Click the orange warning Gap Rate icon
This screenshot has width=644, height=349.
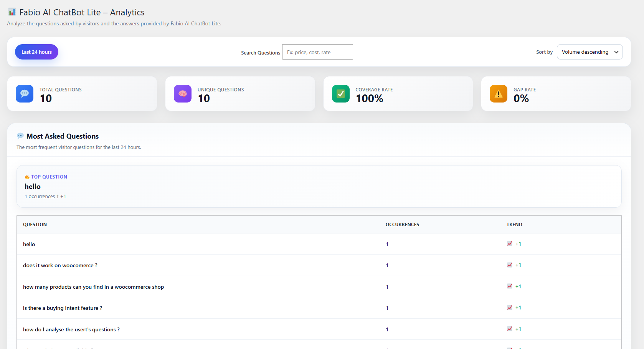[499, 94]
